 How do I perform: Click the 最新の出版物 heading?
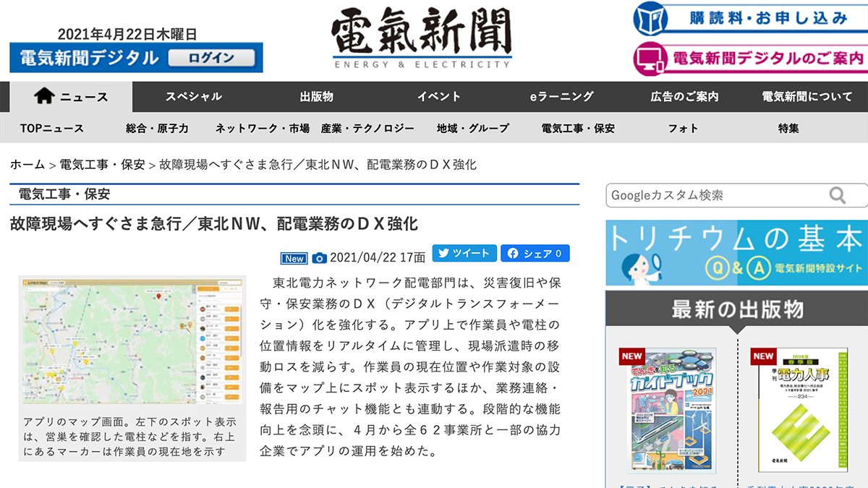click(737, 309)
